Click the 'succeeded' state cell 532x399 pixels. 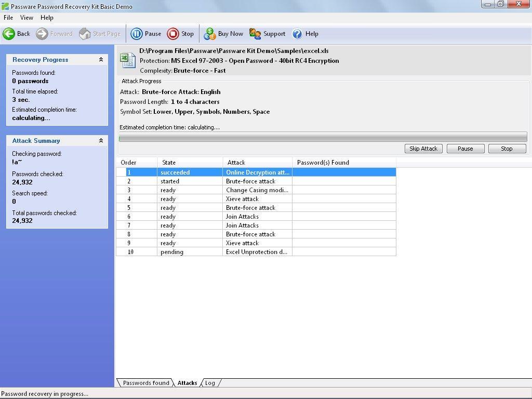tap(190, 172)
